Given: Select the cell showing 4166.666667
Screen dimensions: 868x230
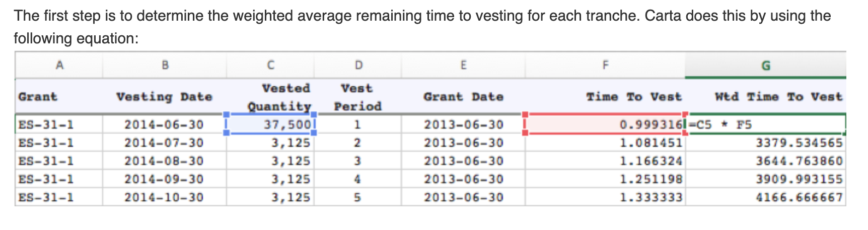Looking at the screenshot, I should (799, 197).
